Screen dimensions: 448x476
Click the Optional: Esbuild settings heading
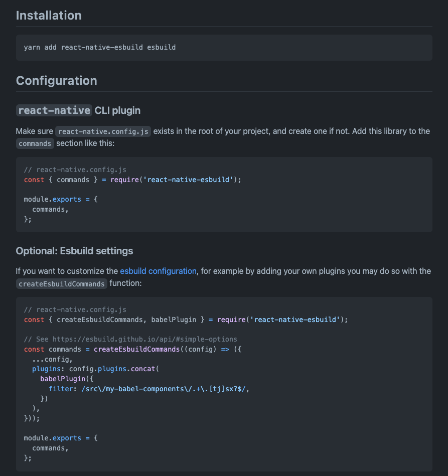pyautogui.click(x=74, y=251)
